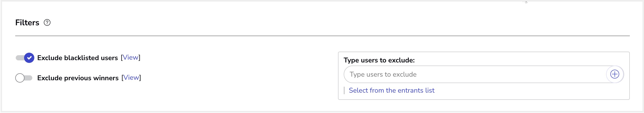Click the vertical bar beside entrants list link
This screenshot has height=113, width=644.
(x=344, y=91)
